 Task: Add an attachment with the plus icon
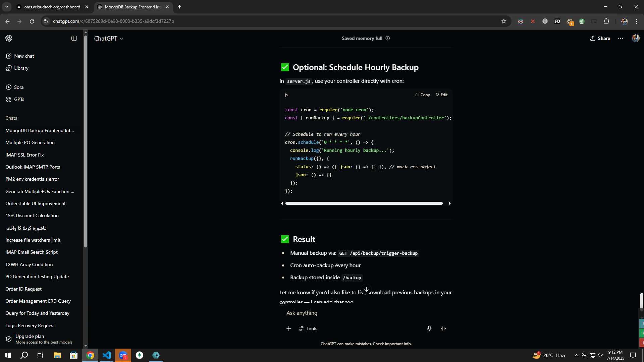point(289,328)
